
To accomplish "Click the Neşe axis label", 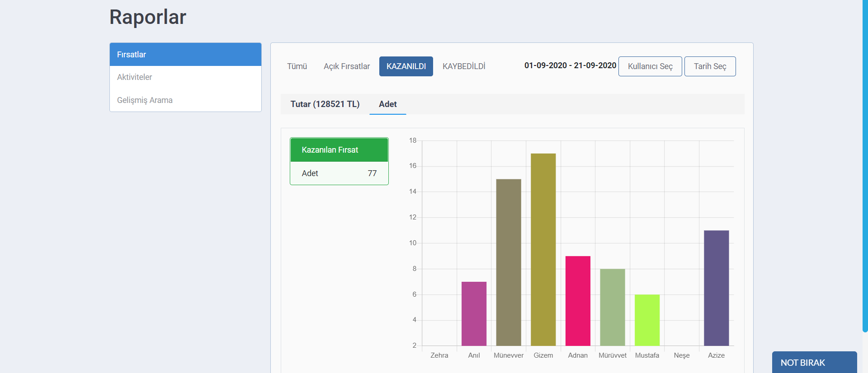I will point(682,355).
